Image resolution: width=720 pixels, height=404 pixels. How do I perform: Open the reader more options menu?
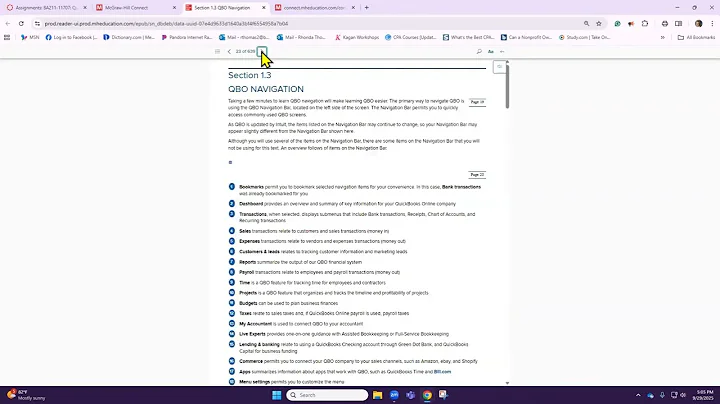click(x=502, y=51)
